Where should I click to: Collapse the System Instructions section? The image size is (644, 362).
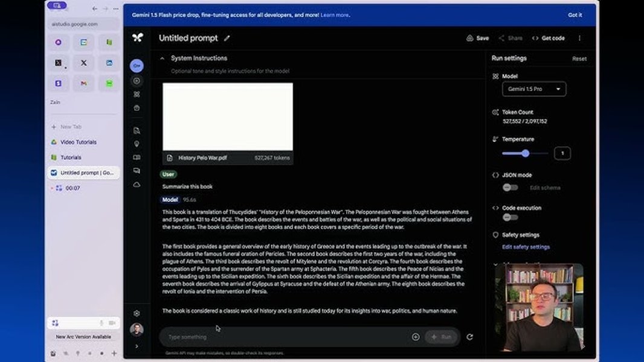163,58
